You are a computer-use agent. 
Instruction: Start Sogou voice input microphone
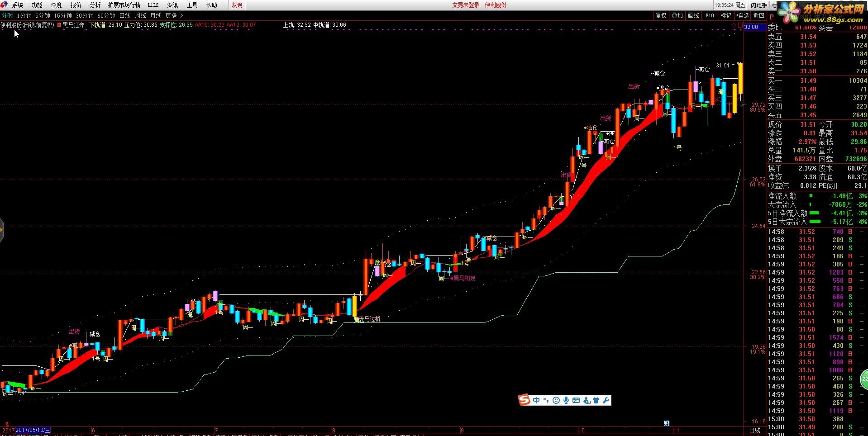pyautogui.click(x=566, y=400)
